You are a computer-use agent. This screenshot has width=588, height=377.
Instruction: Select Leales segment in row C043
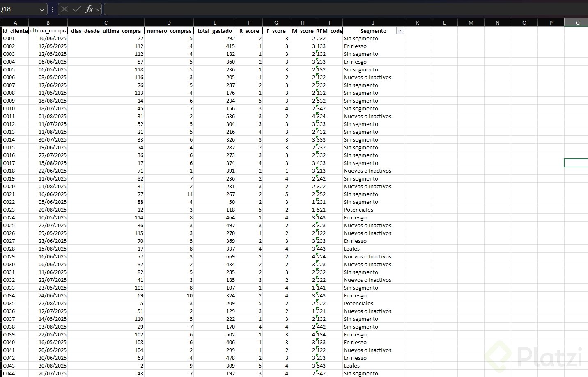pyautogui.click(x=373, y=366)
